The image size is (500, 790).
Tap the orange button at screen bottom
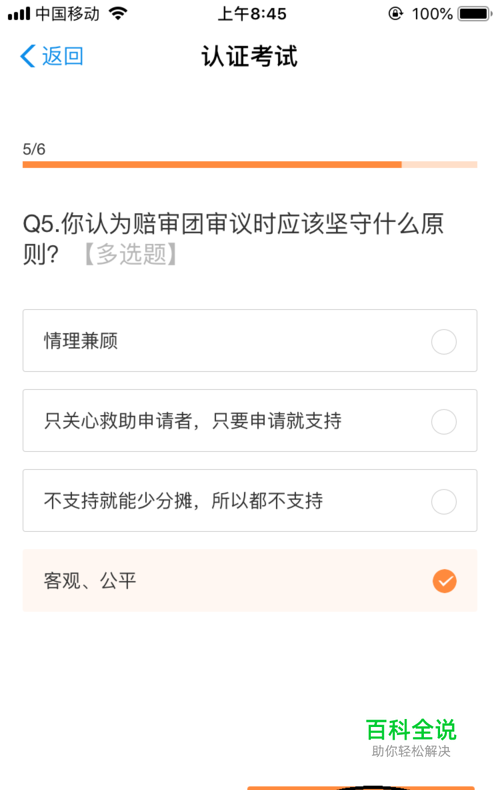click(x=361, y=788)
